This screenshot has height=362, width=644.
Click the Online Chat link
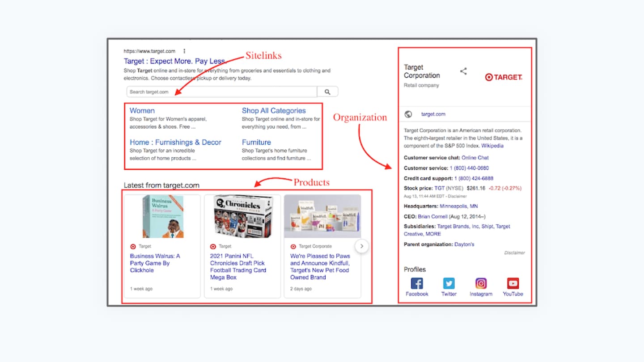coord(475,158)
